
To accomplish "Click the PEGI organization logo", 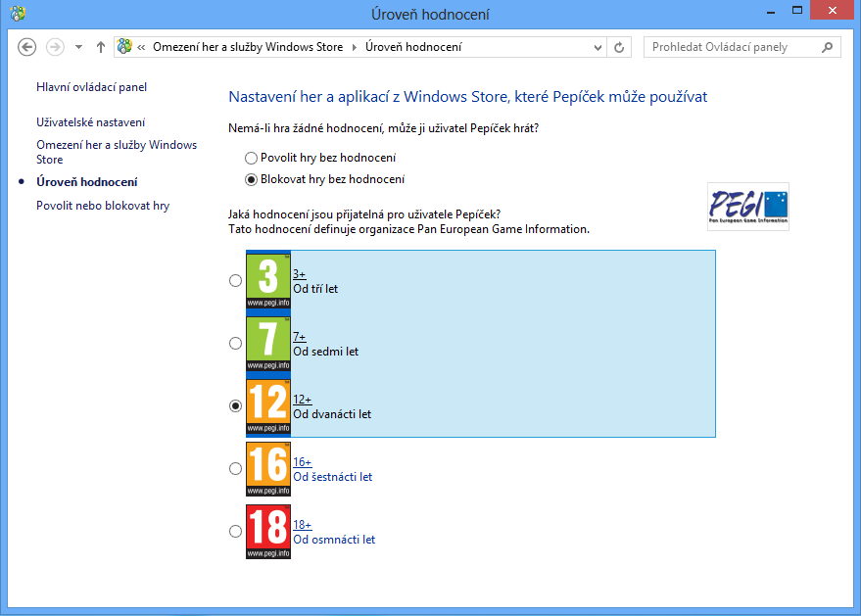I will click(748, 206).
